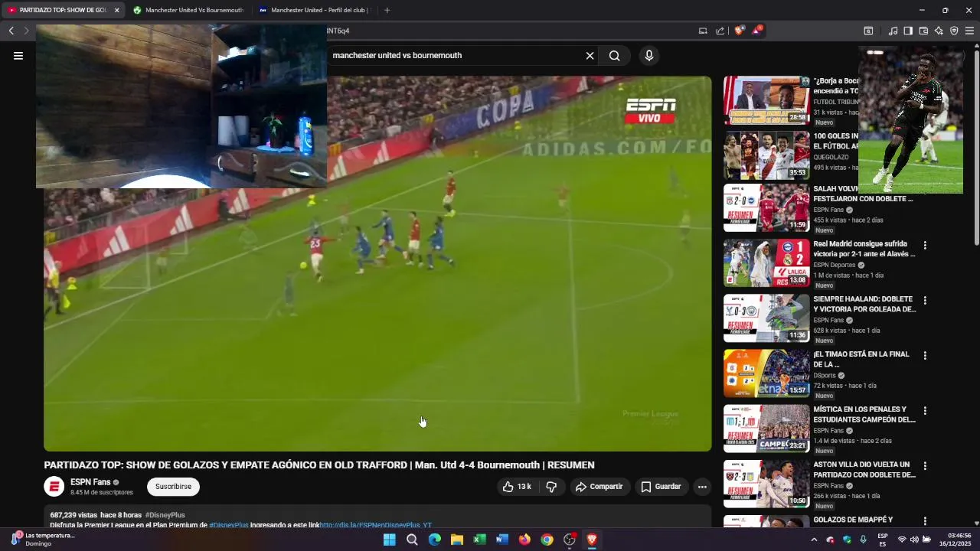Clear the YouTube search box text

pyautogui.click(x=590, y=56)
